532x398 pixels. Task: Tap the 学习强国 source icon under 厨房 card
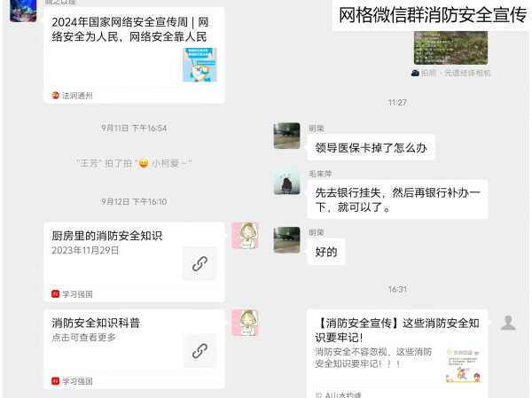pyautogui.click(x=55, y=293)
